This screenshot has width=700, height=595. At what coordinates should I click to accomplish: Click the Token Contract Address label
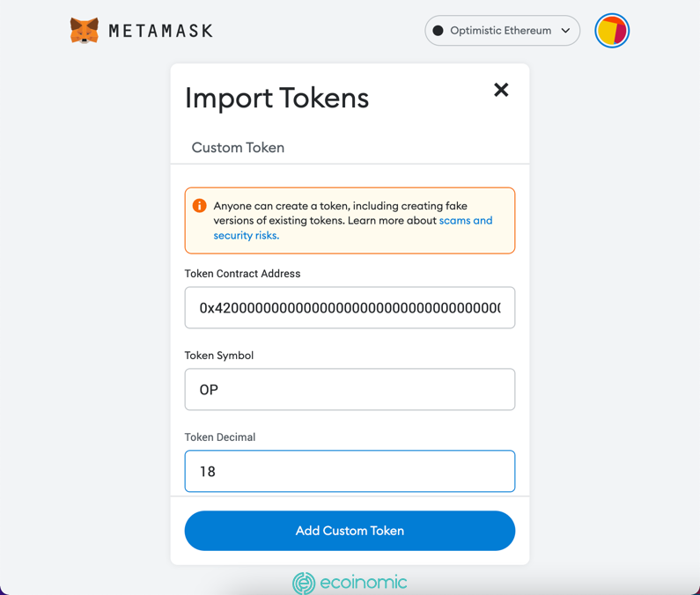(x=242, y=274)
